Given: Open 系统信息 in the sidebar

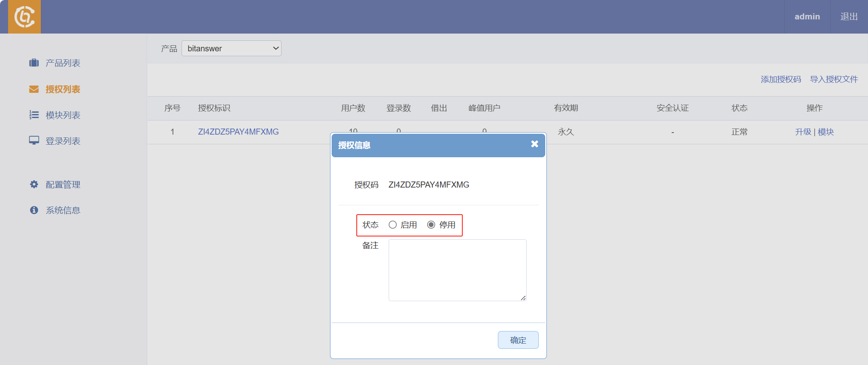Looking at the screenshot, I should [63, 210].
